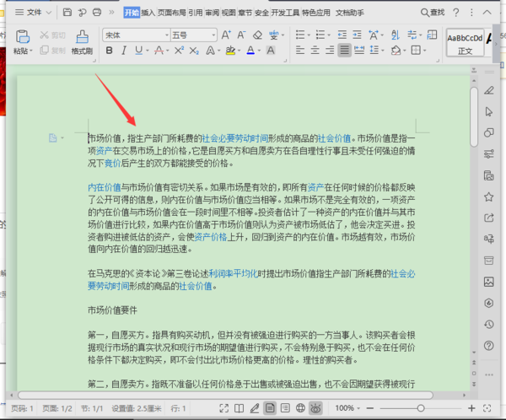Click the Sort A-Z icon
Image resolution: width=506 pixels, height=420 pixels.
tap(396, 35)
